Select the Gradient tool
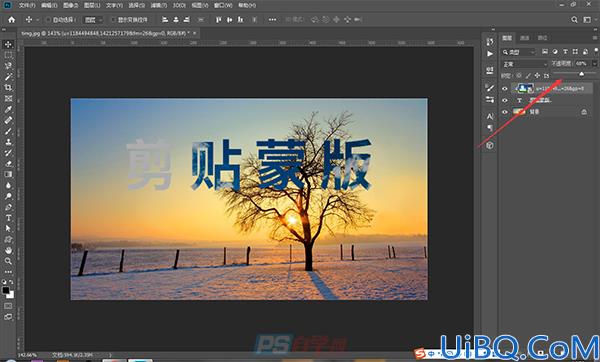Viewport: 600px width, 362px height. click(8, 174)
